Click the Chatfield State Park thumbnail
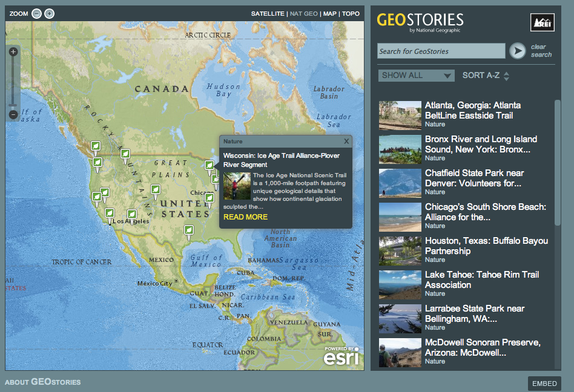 pos(400,183)
